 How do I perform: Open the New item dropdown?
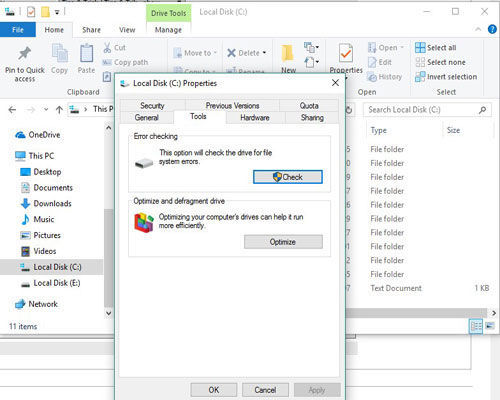point(311,47)
